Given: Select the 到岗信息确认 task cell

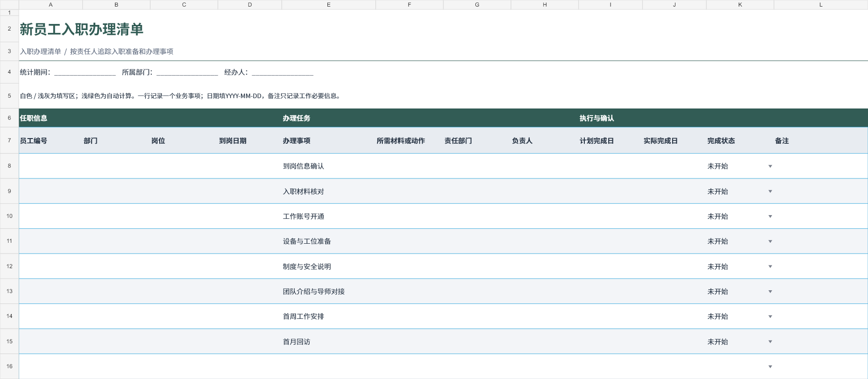Looking at the screenshot, I should 329,166.
